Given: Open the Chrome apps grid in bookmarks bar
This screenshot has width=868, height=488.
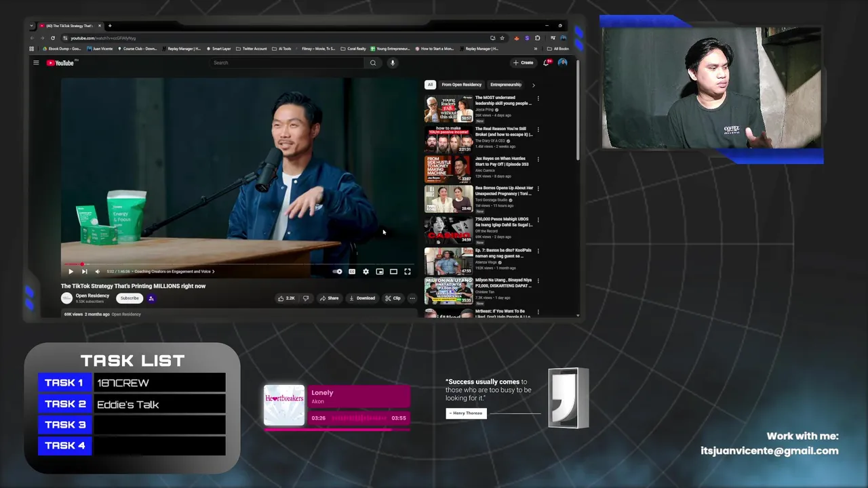Looking at the screenshot, I should [x=32, y=49].
